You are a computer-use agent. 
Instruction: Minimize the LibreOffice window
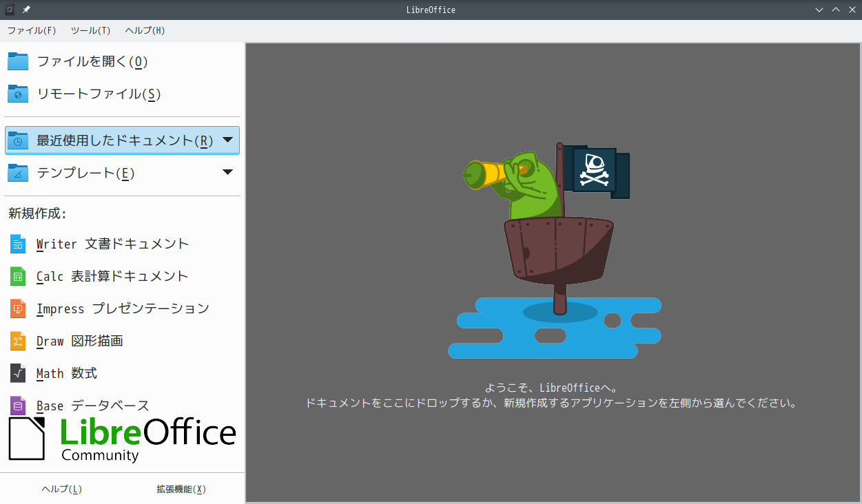coord(819,10)
